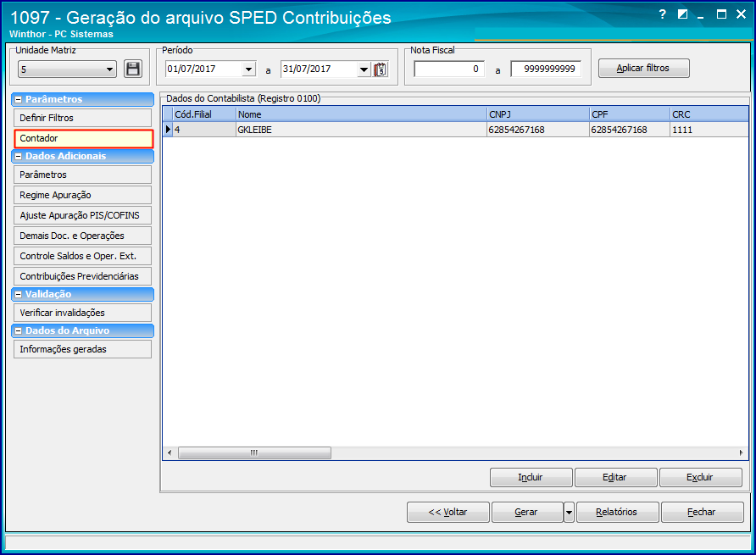Open Verificar invalidações
This screenshot has height=555, width=756.
click(x=82, y=313)
